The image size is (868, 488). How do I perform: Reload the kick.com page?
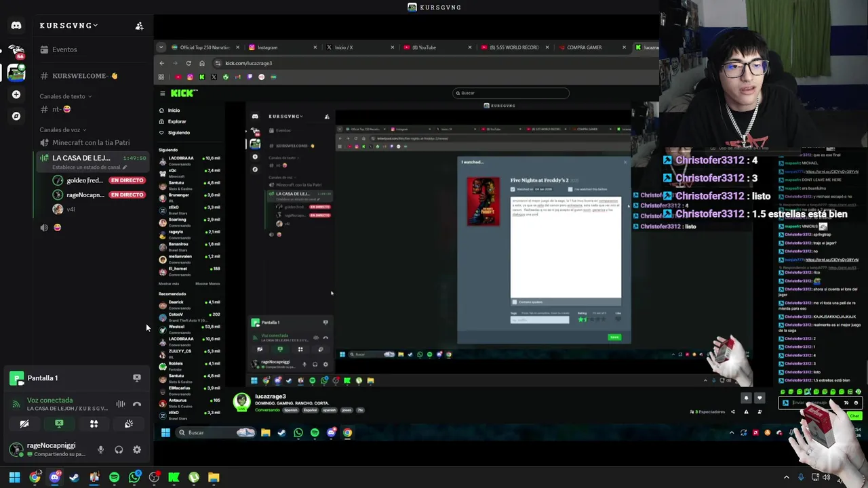[x=189, y=63]
